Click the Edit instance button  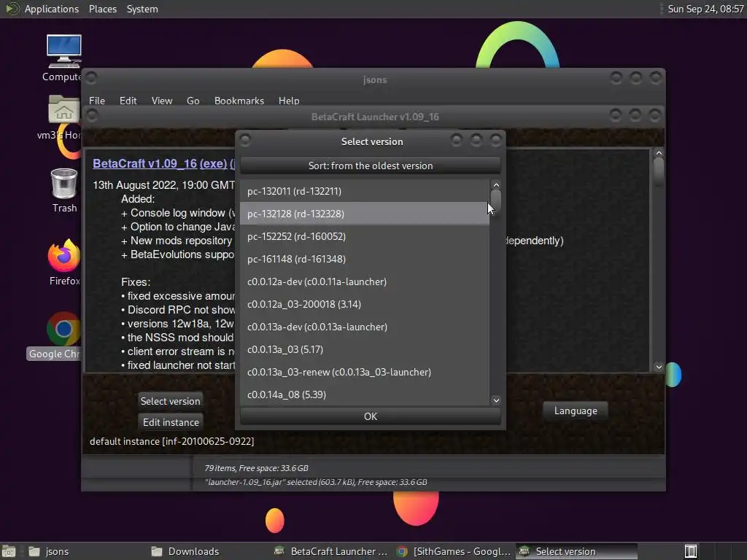(171, 422)
